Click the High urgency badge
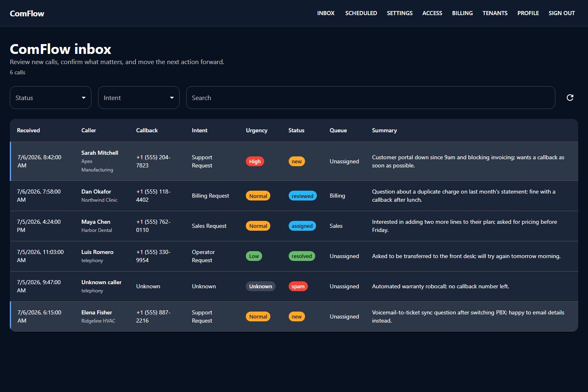The image size is (588, 392). click(x=255, y=161)
